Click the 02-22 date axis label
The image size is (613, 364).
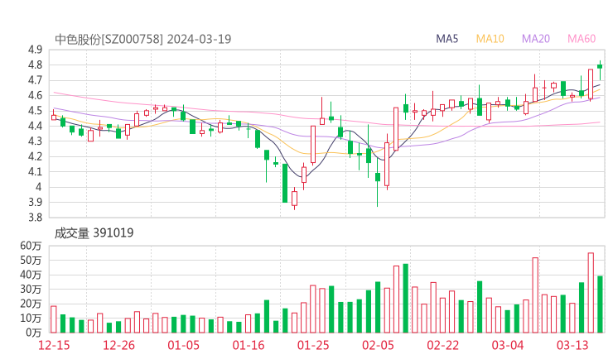442,345
